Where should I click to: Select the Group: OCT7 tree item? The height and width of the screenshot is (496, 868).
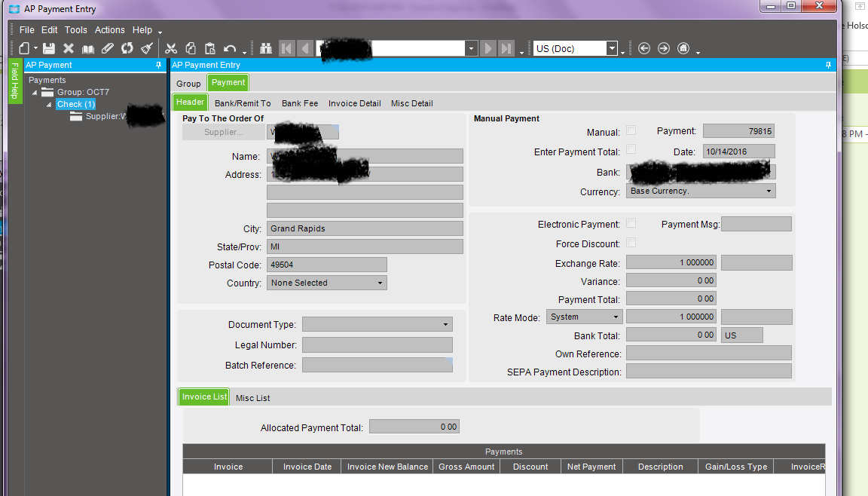[x=83, y=92]
